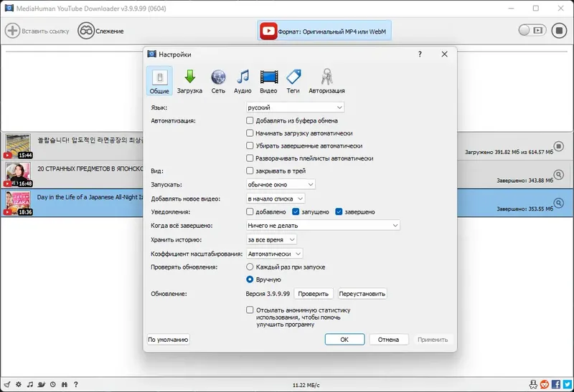Enable Начинать загрузку автоматически checkbox

[250, 133]
